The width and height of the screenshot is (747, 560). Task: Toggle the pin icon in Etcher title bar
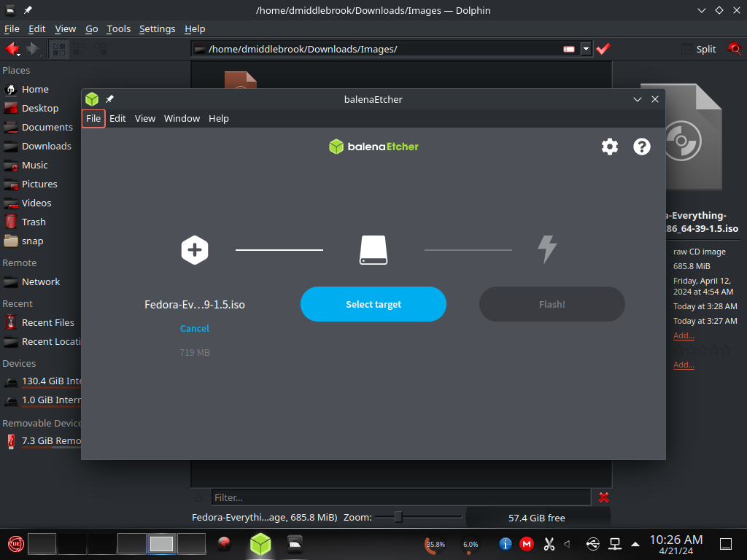point(109,99)
